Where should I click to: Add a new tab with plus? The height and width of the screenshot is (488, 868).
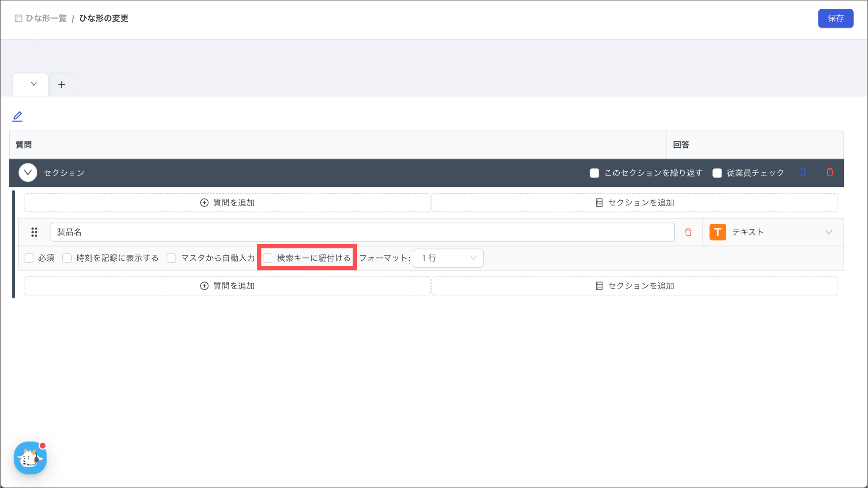(x=61, y=84)
